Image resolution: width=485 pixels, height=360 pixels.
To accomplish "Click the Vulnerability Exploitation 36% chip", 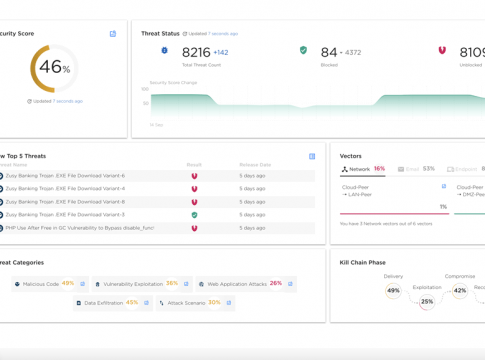I will [x=142, y=284].
